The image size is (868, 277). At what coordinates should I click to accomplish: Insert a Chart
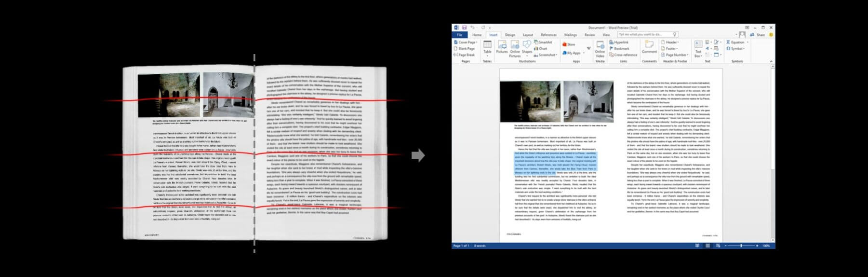pos(540,49)
